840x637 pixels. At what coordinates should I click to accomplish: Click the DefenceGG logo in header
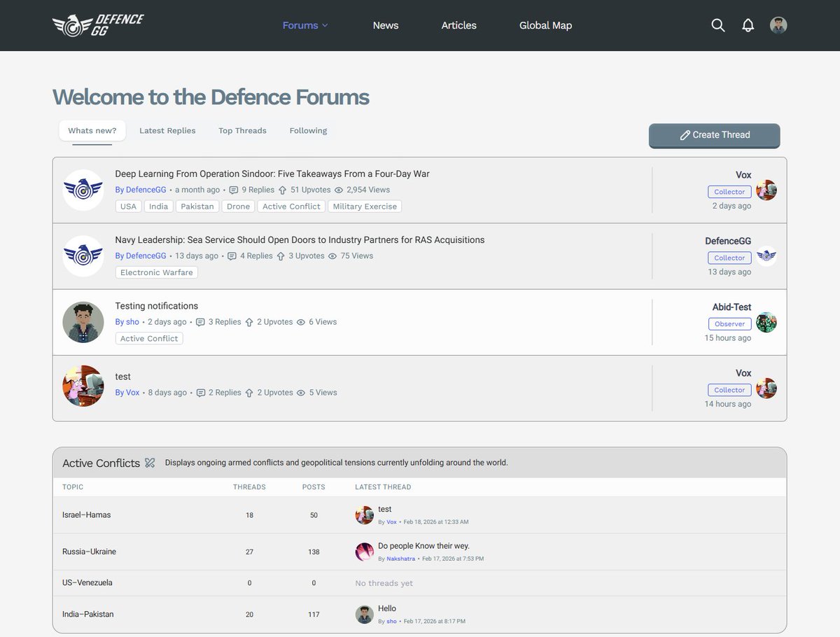tap(98, 25)
